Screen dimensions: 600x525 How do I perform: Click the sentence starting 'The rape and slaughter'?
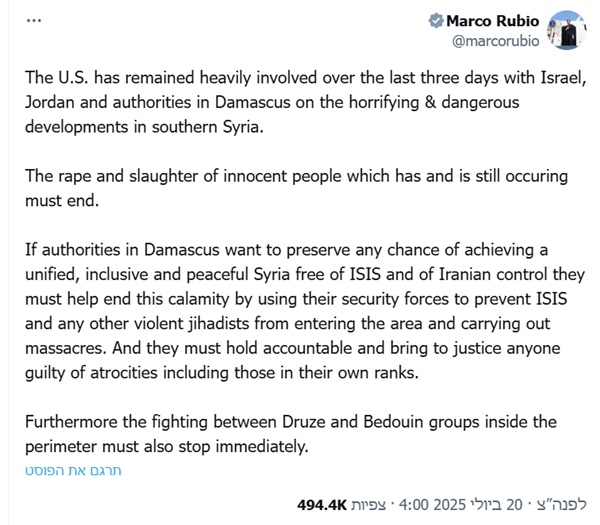coord(297,188)
